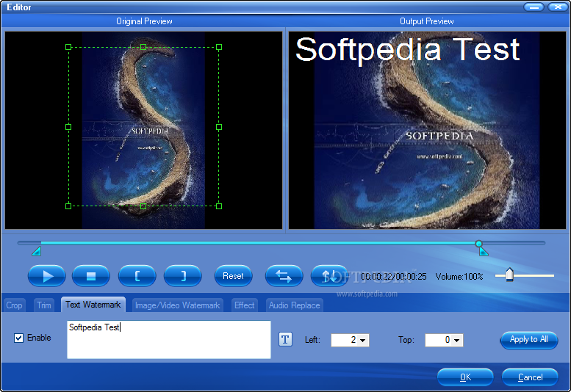Click the bottom-left crop handle in Original Preview
Screen dimensions: 571x392
pos(68,206)
